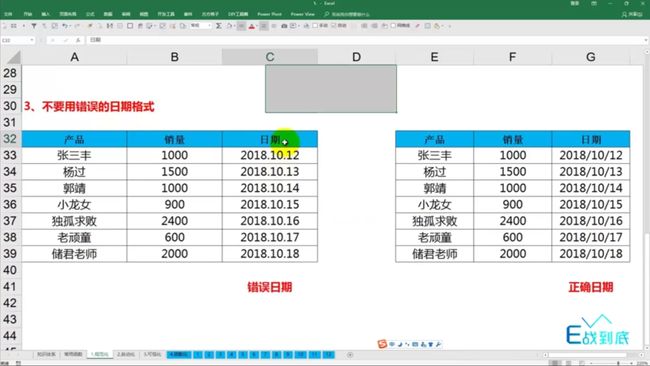This screenshot has width=650, height=366.
Task: Click left table 销量 header cell
Action: coord(175,139)
